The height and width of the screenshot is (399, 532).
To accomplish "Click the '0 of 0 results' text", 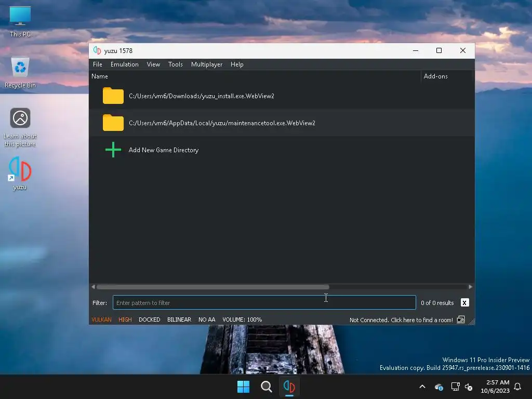I will click(437, 303).
